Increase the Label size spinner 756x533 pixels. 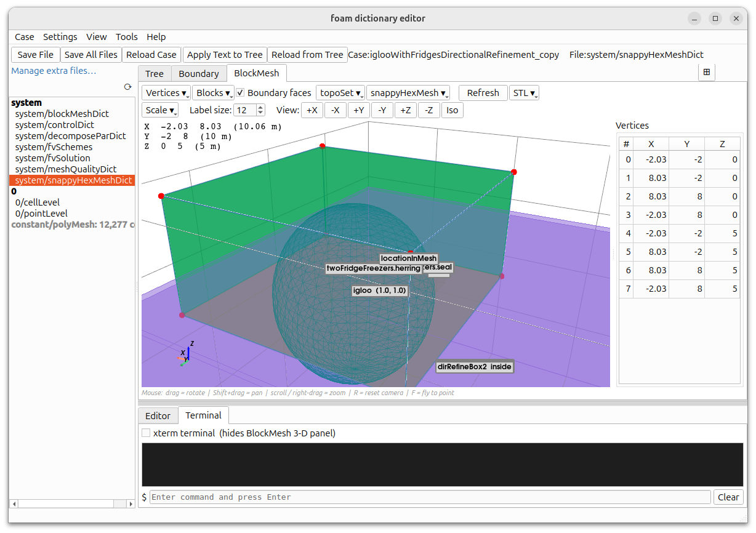[x=260, y=107]
